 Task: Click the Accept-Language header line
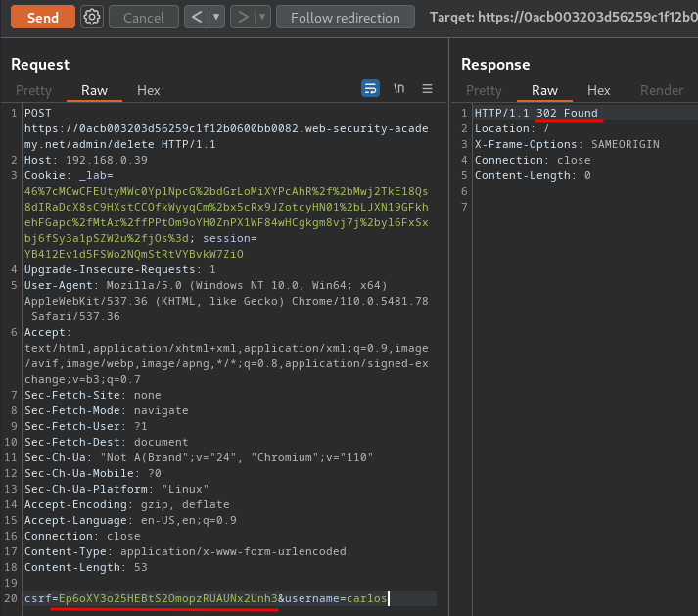(130, 520)
